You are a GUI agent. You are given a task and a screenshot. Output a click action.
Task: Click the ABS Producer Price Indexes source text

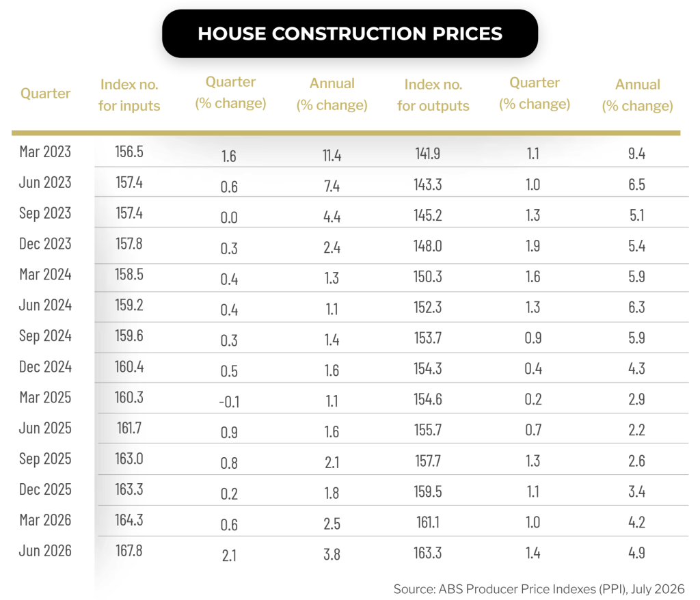[539, 589]
